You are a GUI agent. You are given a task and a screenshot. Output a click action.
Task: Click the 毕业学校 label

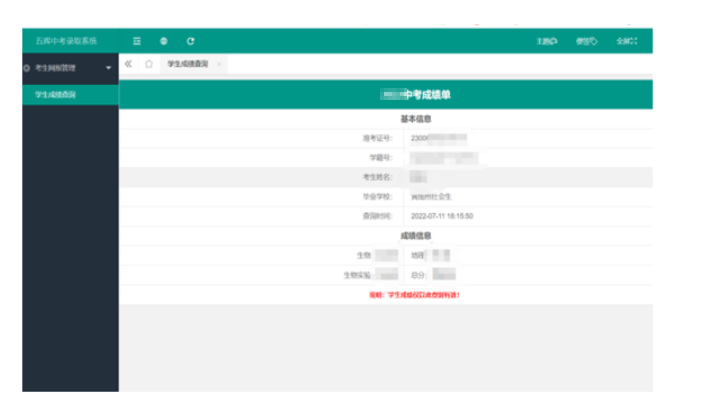pyautogui.click(x=378, y=197)
